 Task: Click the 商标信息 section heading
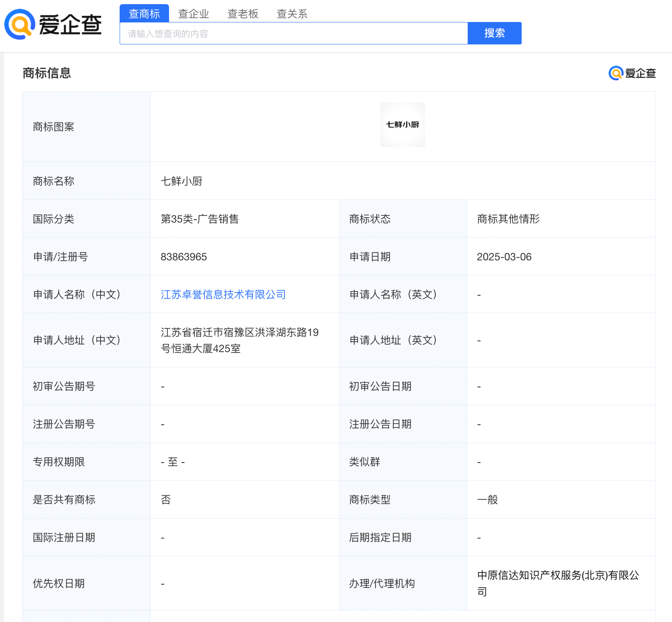click(x=47, y=73)
